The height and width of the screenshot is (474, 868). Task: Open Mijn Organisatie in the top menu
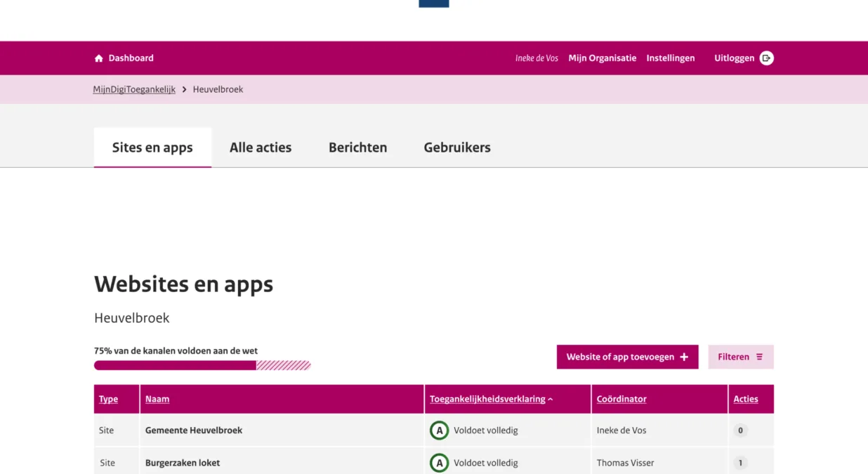pos(602,58)
